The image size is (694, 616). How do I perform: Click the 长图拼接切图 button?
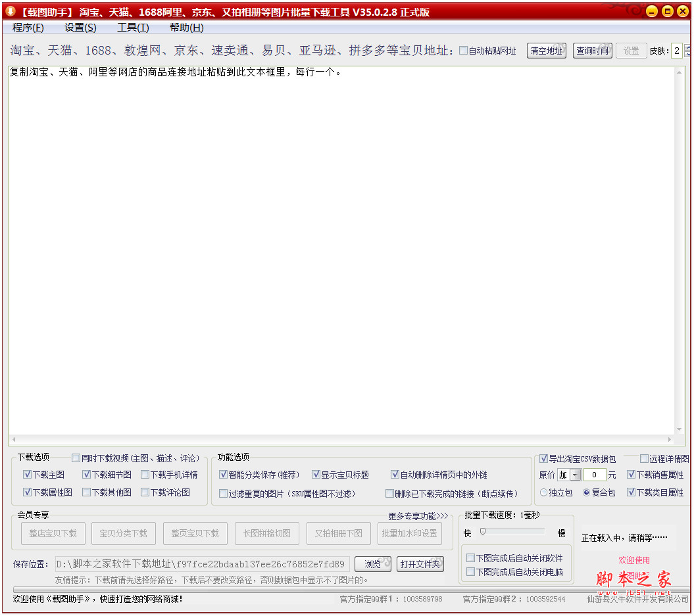(266, 533)
